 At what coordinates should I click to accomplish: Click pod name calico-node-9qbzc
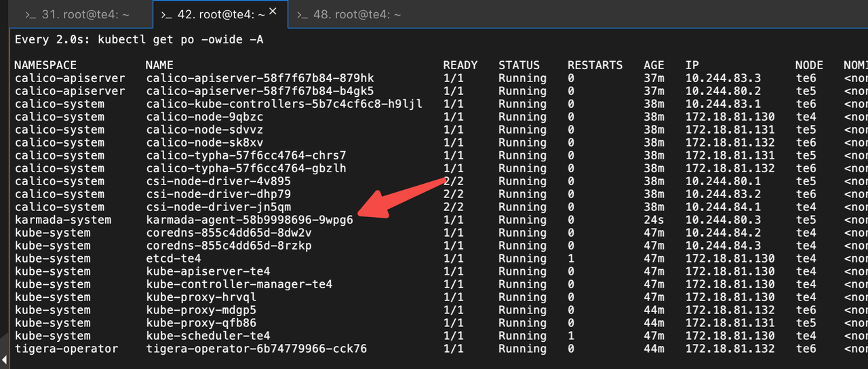[205, 117]
